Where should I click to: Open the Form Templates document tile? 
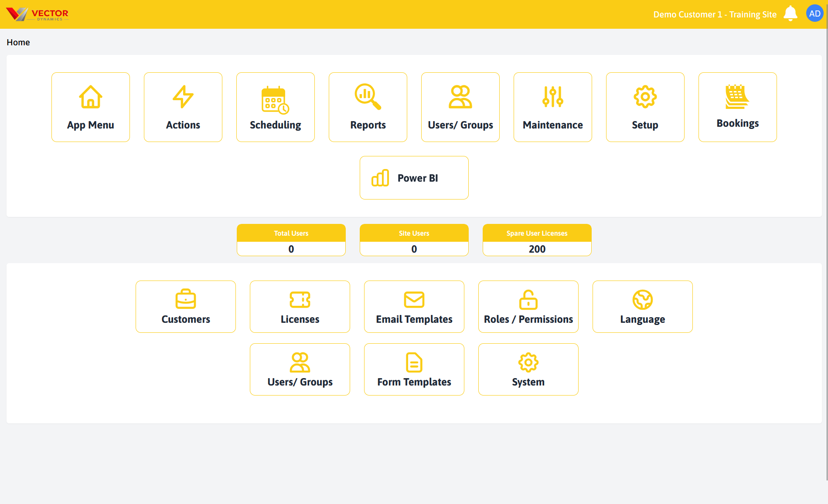pyautogui.click(x=414, y=369)
